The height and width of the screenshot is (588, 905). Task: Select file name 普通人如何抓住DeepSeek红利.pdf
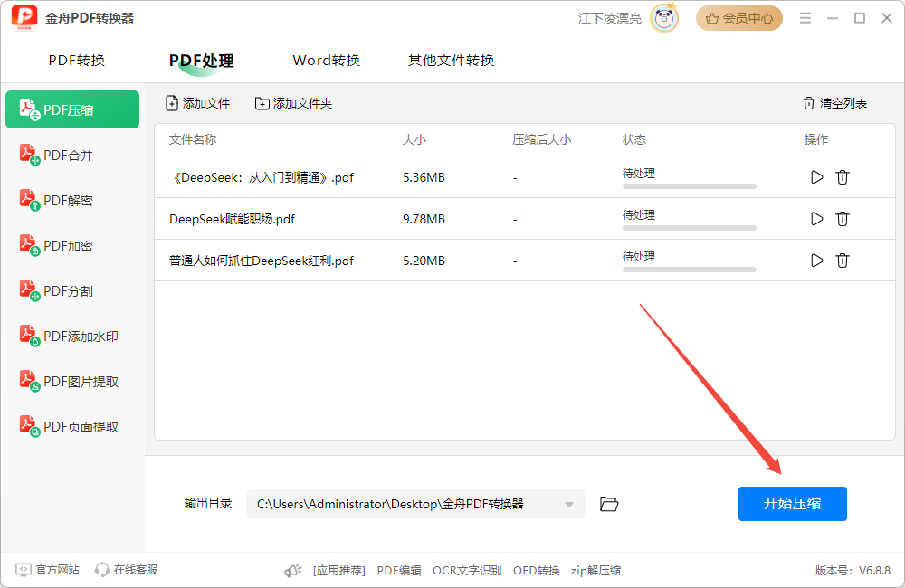click(x=262, y=261)
